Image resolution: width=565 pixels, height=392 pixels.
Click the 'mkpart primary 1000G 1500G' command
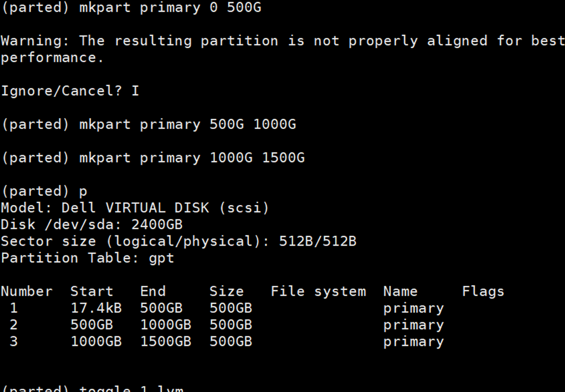pyautogui.click(x=192, y=158)
